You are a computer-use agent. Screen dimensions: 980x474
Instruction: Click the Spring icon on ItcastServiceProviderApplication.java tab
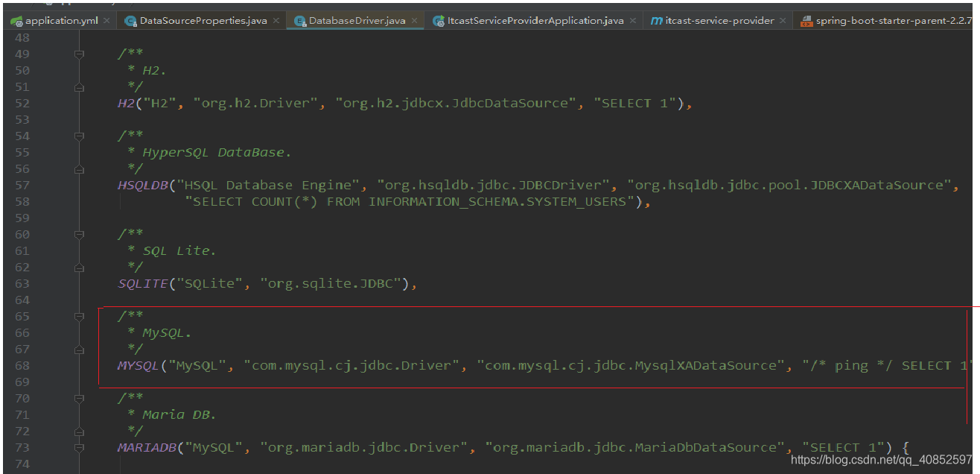tap(439, 20)
